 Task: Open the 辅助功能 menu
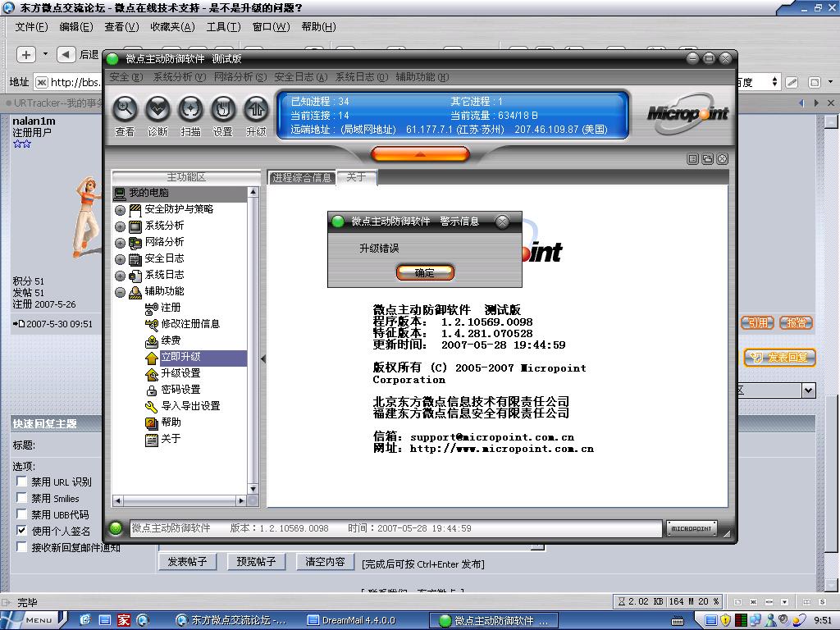point(422,77)
